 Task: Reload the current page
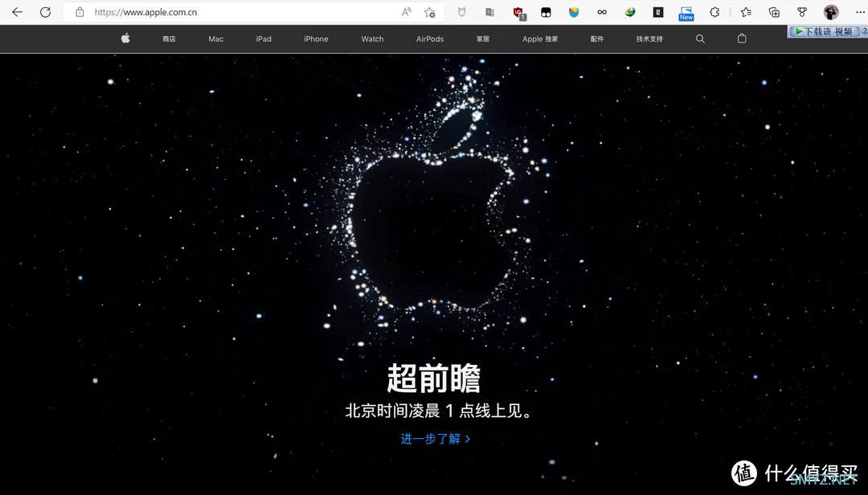coord(45,12)
